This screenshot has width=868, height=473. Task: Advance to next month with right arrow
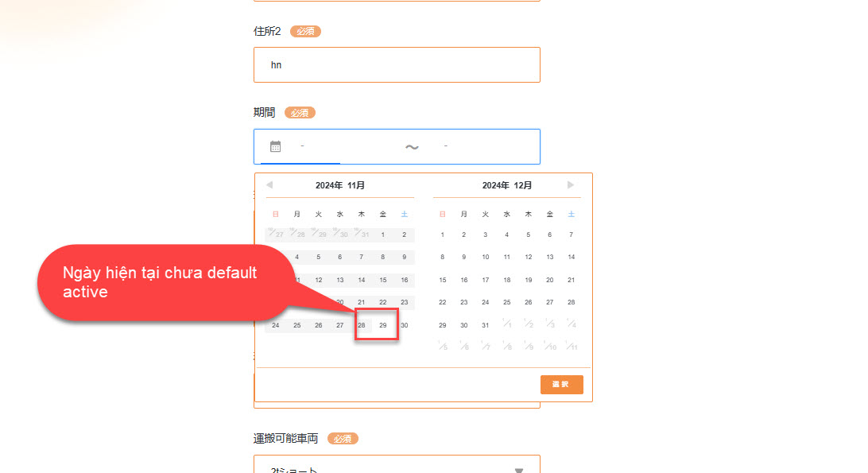tap(570, 185)
